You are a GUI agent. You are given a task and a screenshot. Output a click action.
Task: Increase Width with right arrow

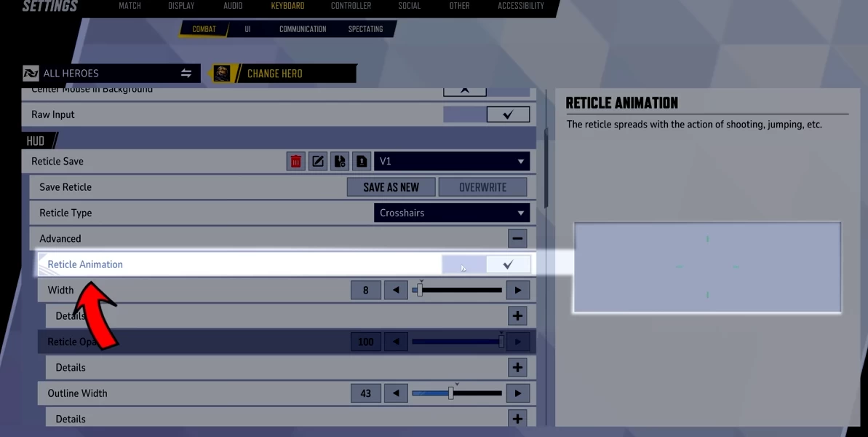click(x=517, y=291)
